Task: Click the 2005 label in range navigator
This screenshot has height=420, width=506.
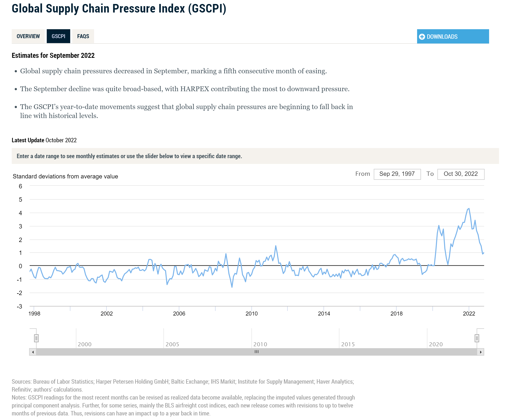Action: pos(172,344)
